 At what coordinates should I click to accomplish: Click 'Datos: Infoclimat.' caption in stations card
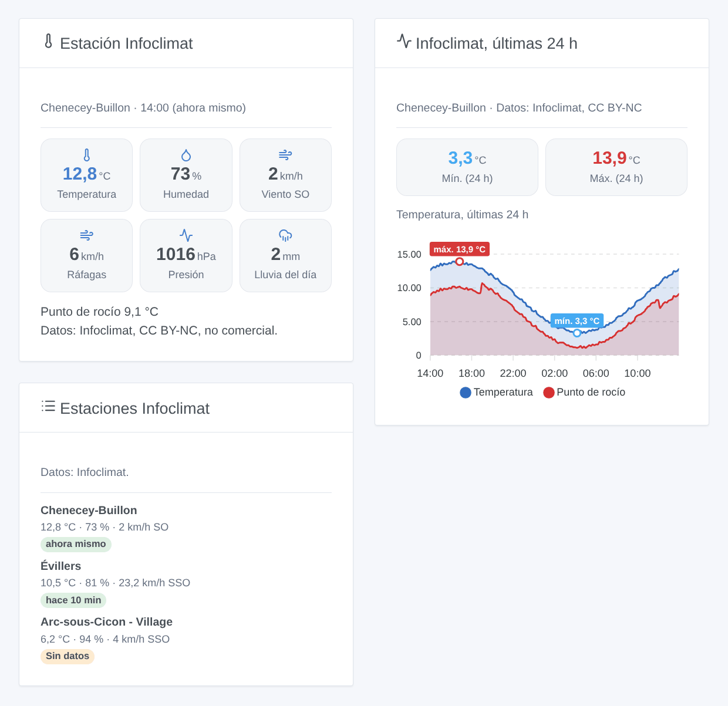(85, 472)
